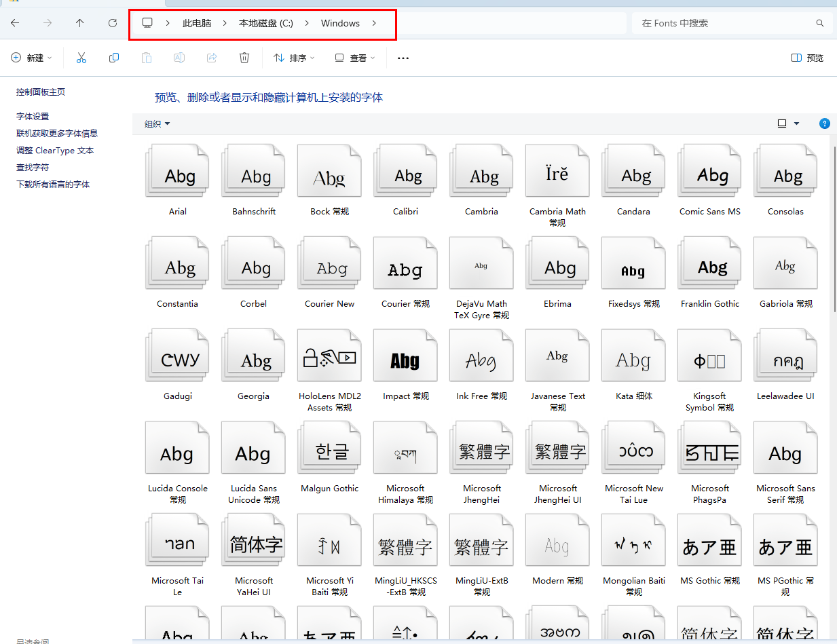
Task: Open the 查看 view dropdown
Action: click(x=355, y=58)
